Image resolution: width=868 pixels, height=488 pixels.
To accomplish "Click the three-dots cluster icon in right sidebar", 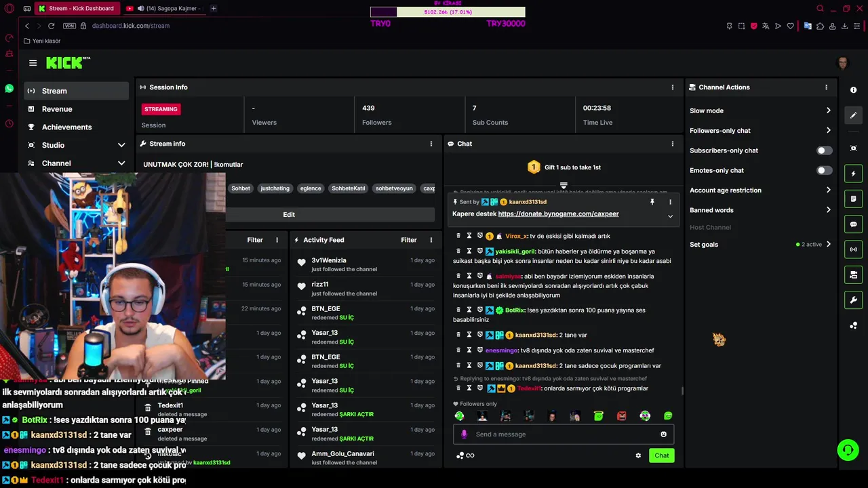I will click(x=853, y=325).
